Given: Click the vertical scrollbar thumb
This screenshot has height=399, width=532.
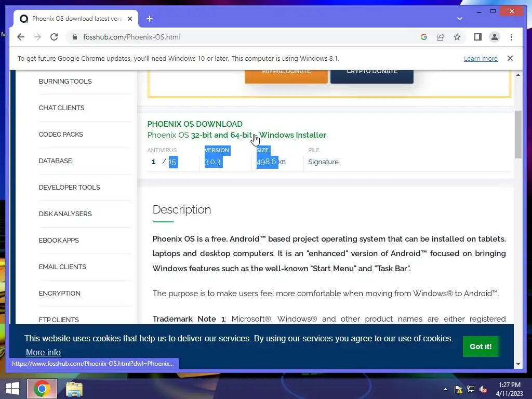Looking at the screenshot, I should pos(518,135).
